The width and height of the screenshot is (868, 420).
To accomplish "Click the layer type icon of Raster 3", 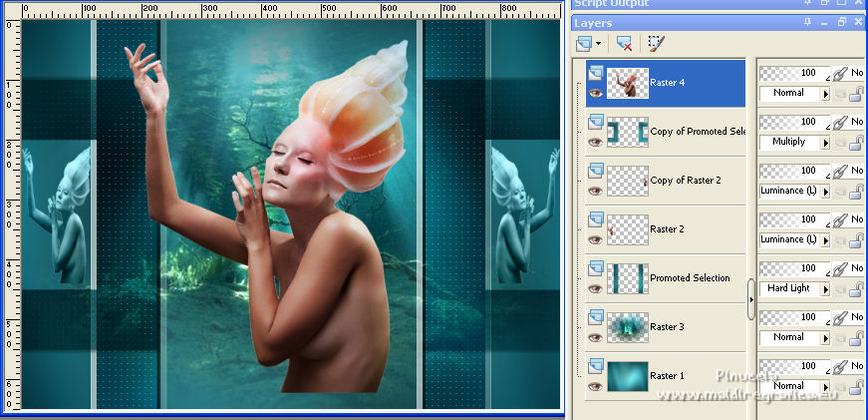I will [x=596, y=317].
